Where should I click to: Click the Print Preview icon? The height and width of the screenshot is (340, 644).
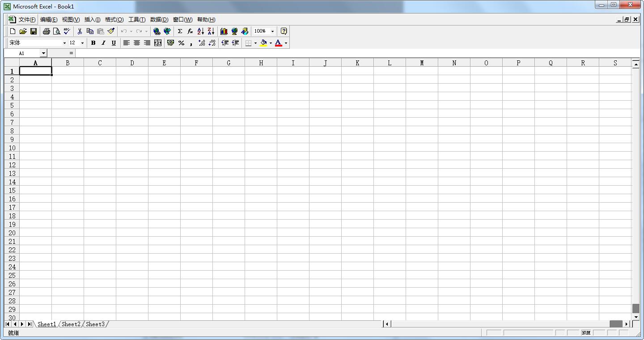click(57, 31)
